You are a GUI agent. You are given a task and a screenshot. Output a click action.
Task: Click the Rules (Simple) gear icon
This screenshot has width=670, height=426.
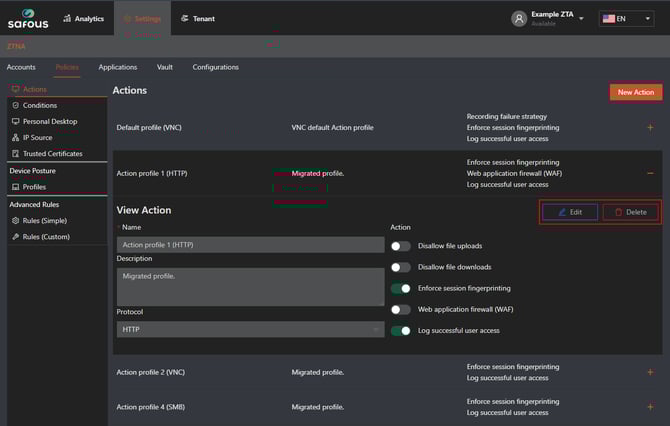click(x=15, y=220)
